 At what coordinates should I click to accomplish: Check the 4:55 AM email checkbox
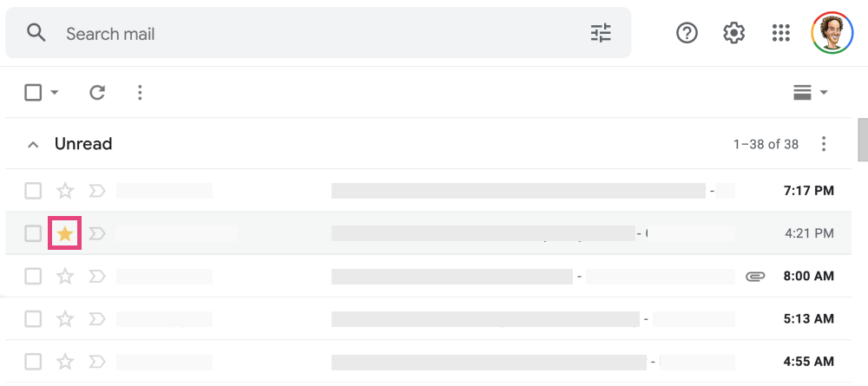coord(33,362)
